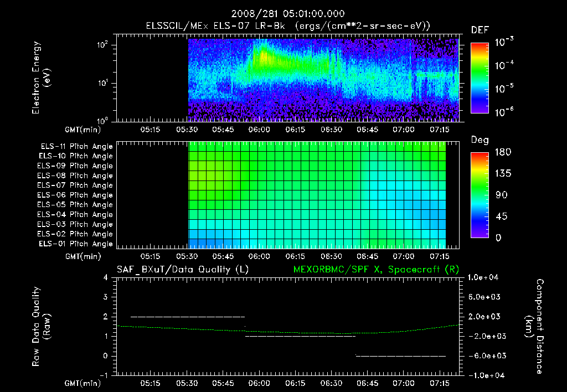This screenshot has height=392, width=567.
Task: Select the ELS-09 Pitch Angle row label
Action: [x=75, y=166]
